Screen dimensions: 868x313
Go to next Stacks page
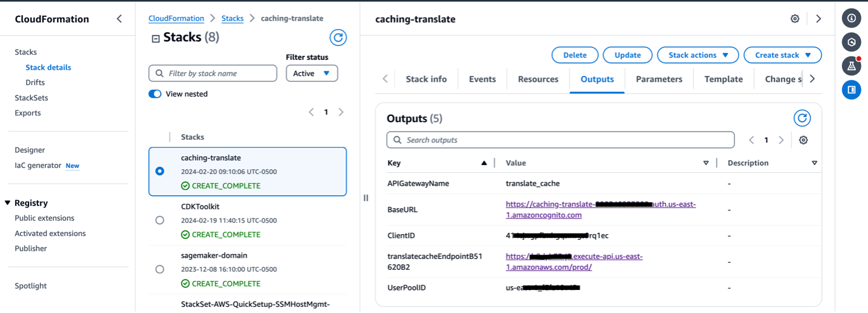click(x=341, y=112)
